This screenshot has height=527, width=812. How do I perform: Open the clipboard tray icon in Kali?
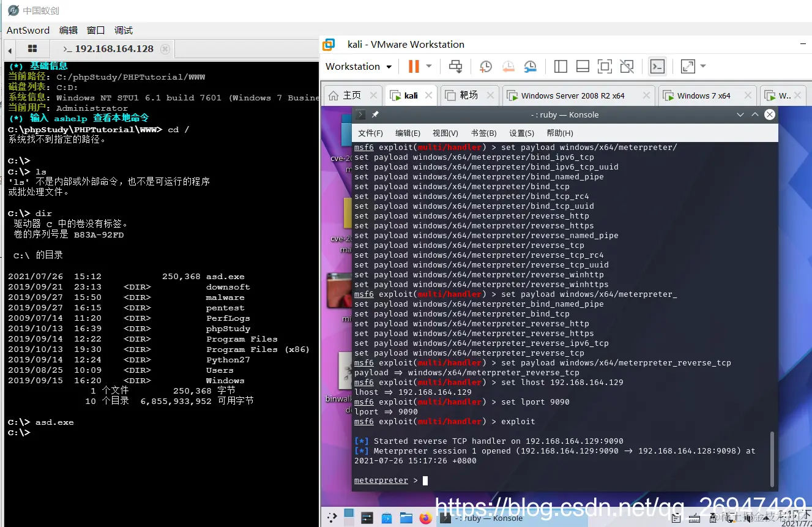[x=676, y=518]
